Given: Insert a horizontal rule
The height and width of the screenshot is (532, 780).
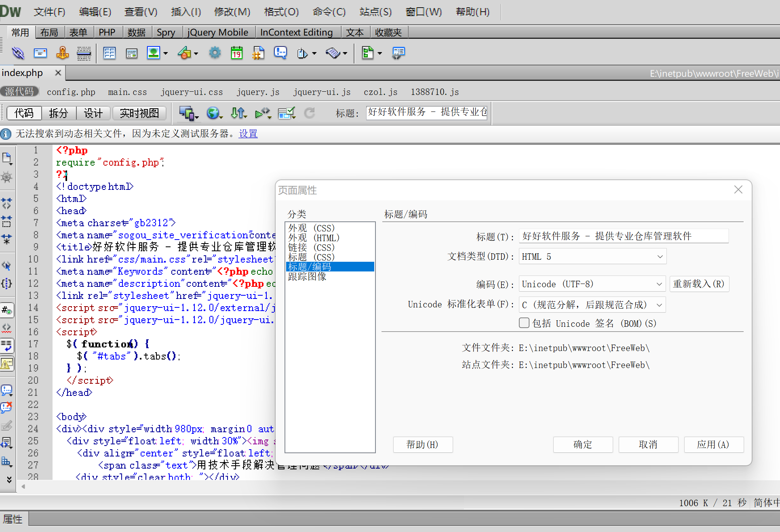Looking at the screenshot, I should tap(84, 53).
